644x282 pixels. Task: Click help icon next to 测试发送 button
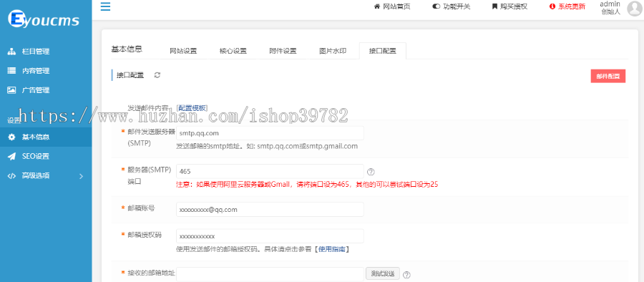(x=406, y=274)
